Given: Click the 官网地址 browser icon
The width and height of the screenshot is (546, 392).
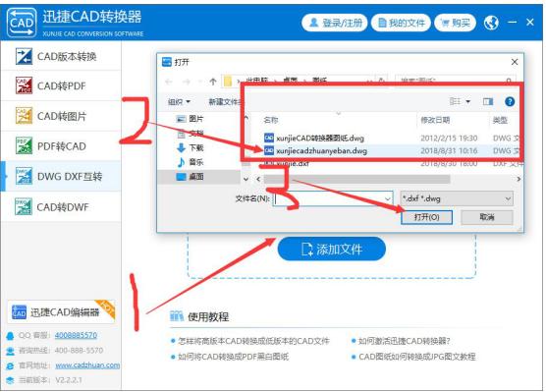Looking at the screenshot, I should (x=10, y=365).
